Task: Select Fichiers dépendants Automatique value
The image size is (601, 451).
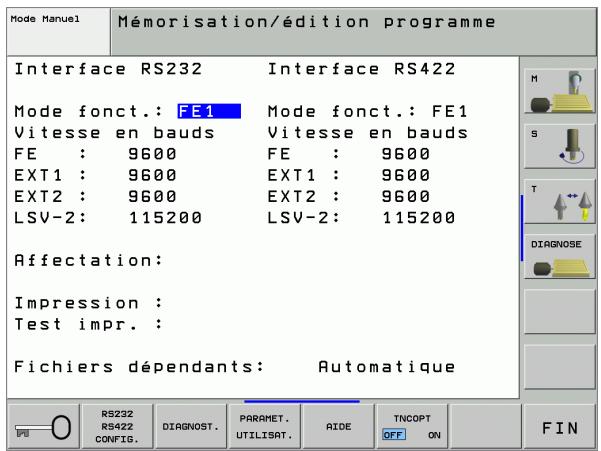Action: 387,367
